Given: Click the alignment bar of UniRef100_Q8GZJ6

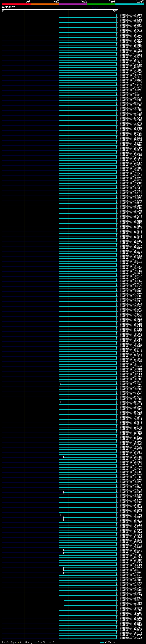Looking at the screenshot, I should point(91,600).
